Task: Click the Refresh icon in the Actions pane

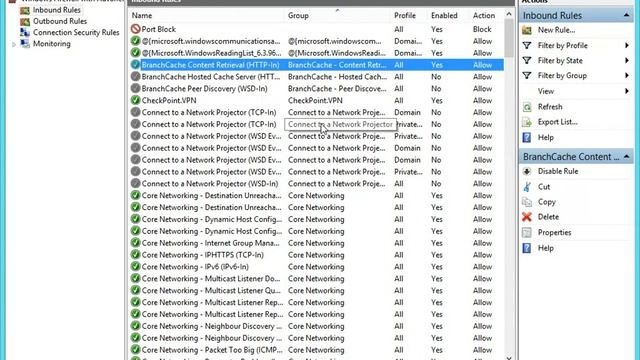Action: [x=527, y=107]
